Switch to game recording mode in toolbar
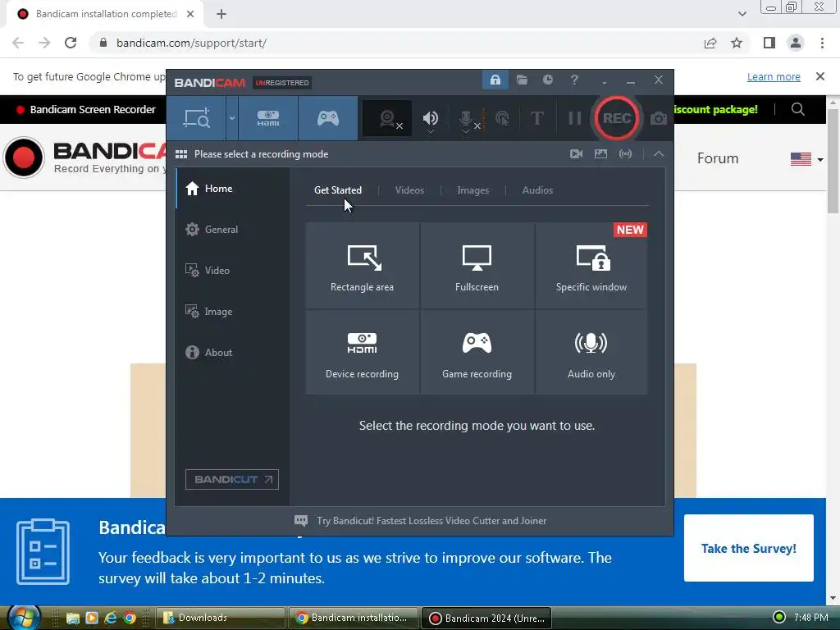 click(328, 118)
